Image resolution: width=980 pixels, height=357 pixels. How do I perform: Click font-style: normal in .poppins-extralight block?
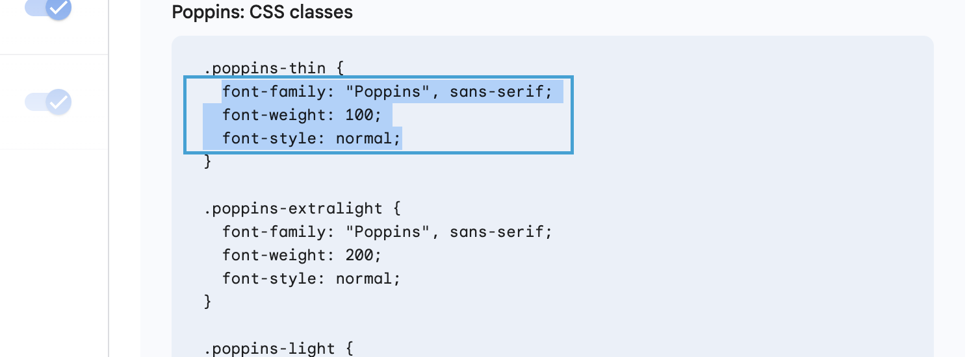click(x=312, y=278)
